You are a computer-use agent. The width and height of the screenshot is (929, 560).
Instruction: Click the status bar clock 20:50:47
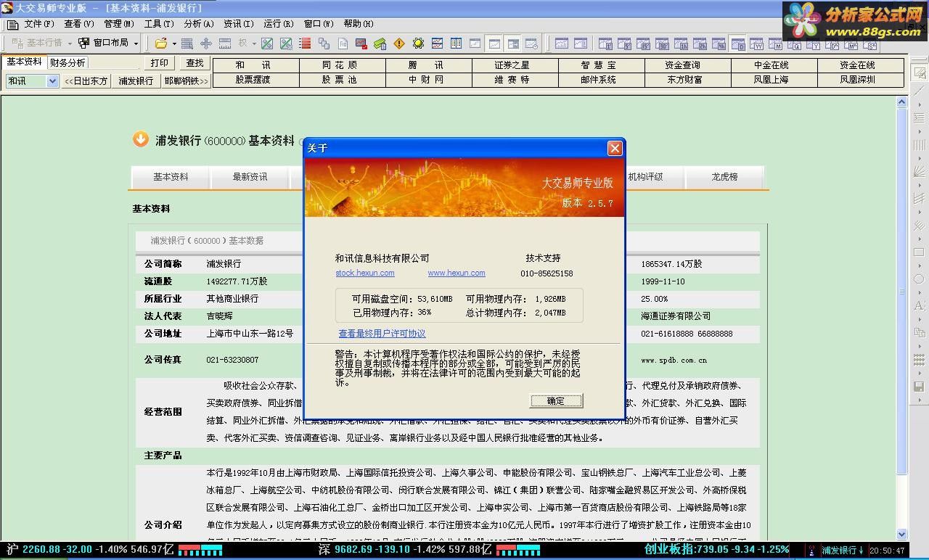(x=887, y=551)
